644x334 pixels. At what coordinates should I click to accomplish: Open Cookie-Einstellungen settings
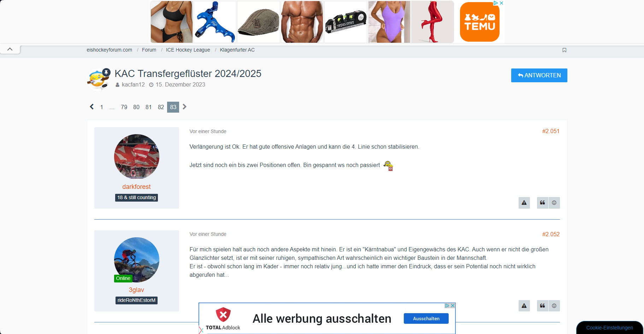point(610,328)
